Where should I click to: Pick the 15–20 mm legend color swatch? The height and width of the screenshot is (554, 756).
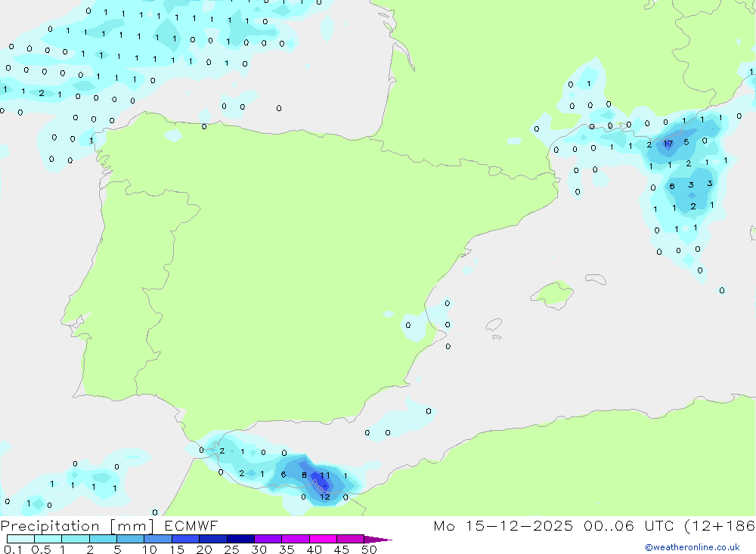pos(185,539)
